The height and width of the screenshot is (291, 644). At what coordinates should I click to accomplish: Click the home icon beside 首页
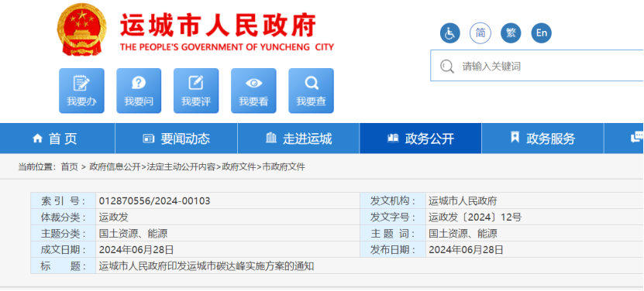pyautogui.click(x=37, y=139)
